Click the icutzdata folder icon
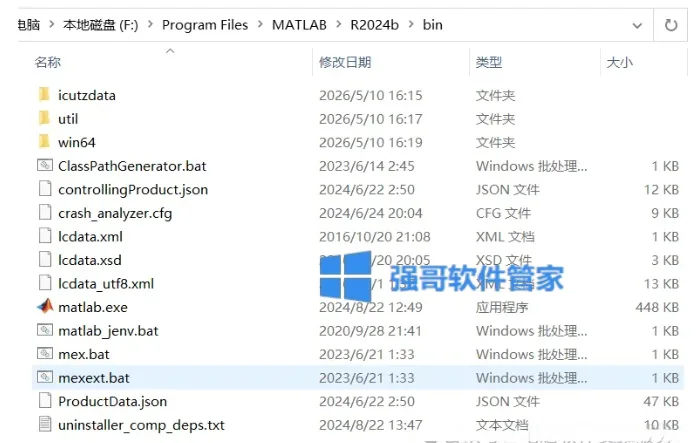This screenshot has width=700, height=443. click(x=44, y=95)
